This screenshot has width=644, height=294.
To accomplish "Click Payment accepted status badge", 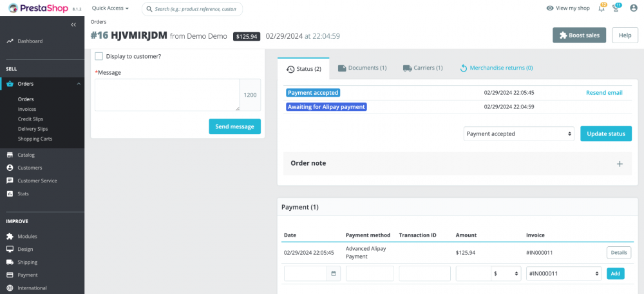I will pos(313,93).
